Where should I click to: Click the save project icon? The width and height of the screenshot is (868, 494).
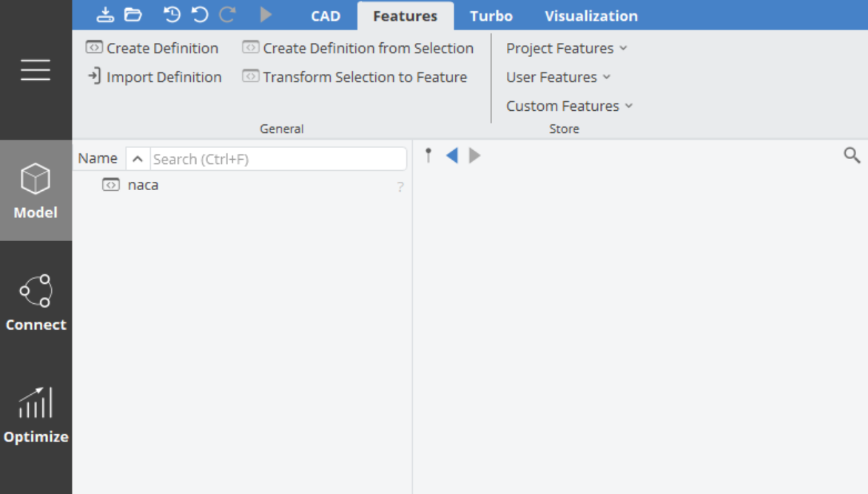tap(107, 15)
